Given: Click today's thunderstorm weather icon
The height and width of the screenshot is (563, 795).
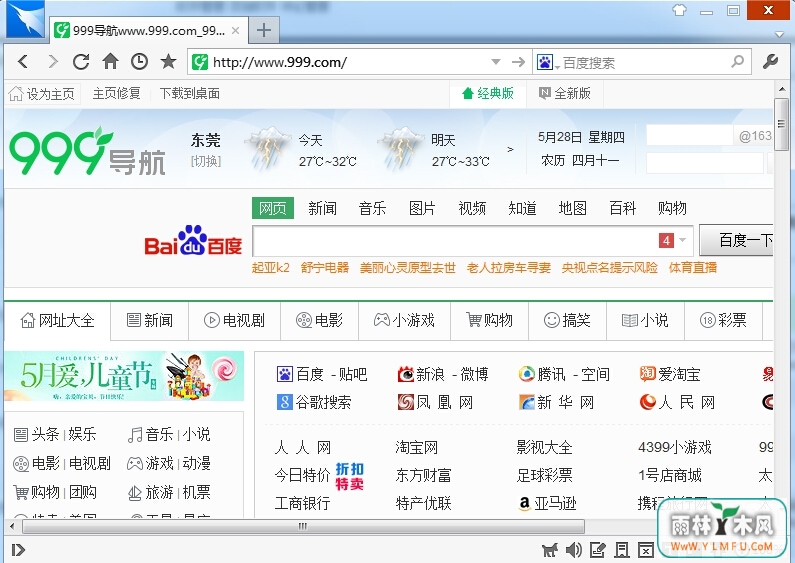Looking at the screenshot, I should click(268, 148).
